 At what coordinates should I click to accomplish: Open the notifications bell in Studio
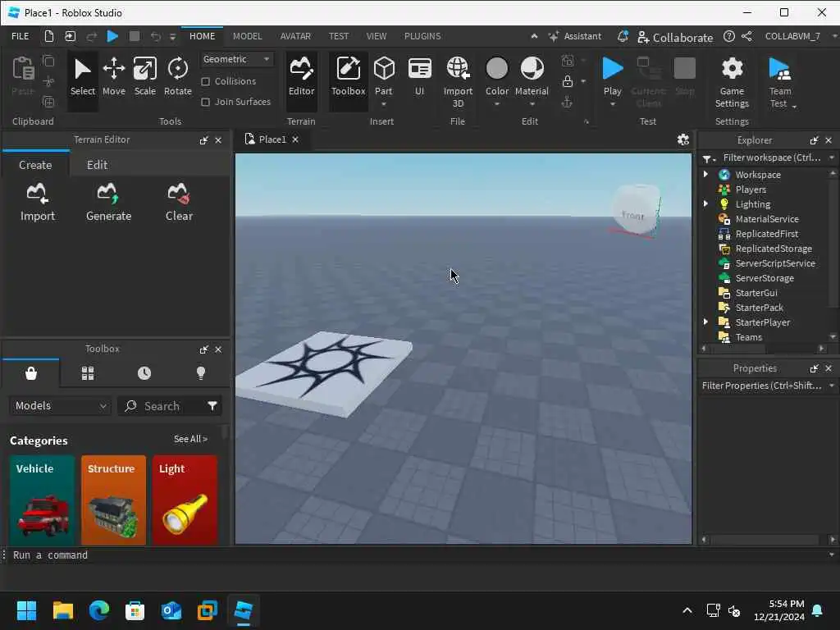point(623,36)
